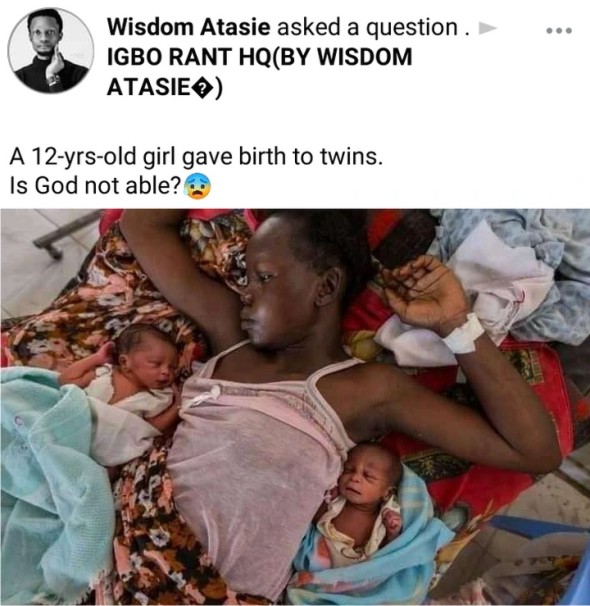Open the attached post photo

point(295,407)
